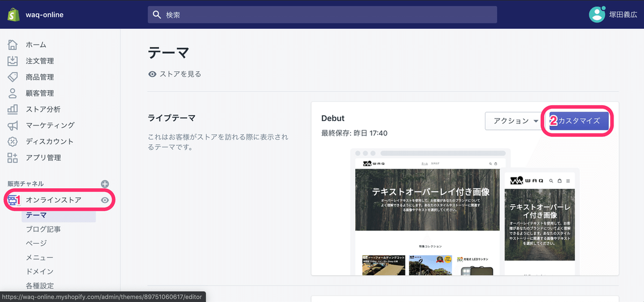Open 各種設定 submenu item
This screenshot has height=302, width=644.
tap(39, 285)
